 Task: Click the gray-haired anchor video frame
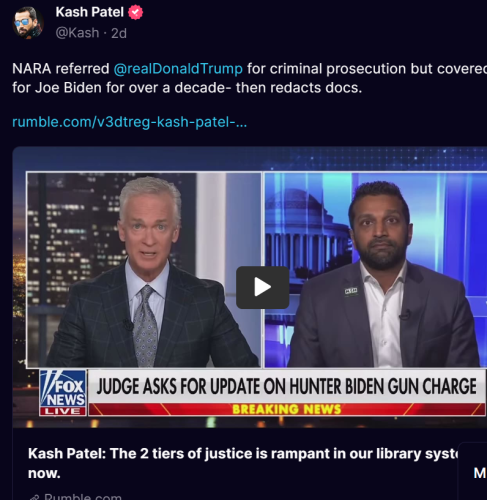144,270
